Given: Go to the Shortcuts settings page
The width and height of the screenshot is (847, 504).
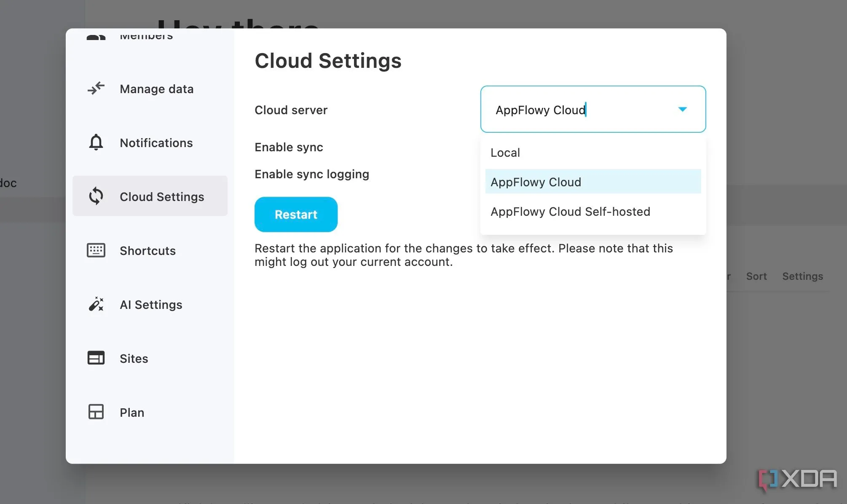Looking at the screenshot, I should click(150, 250).
